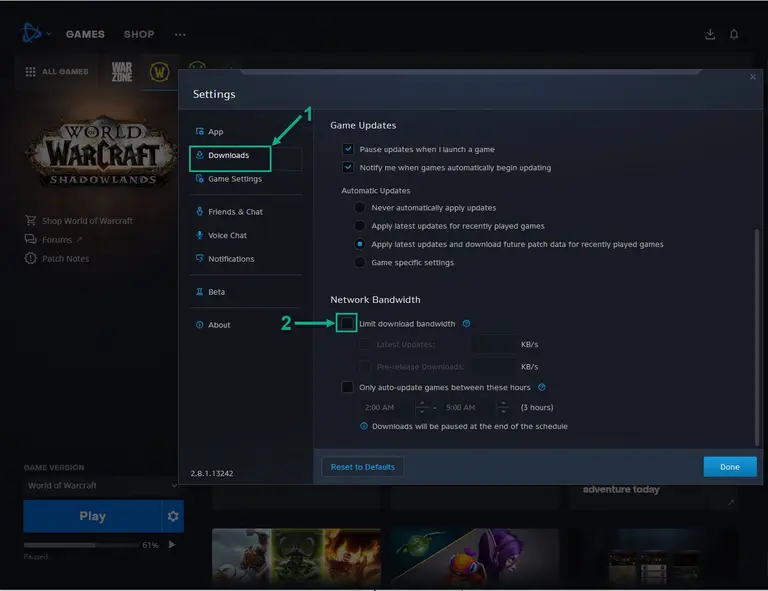The image size is (768, 591).
Task: Open the Games tab
Action: tap(85, 34)
